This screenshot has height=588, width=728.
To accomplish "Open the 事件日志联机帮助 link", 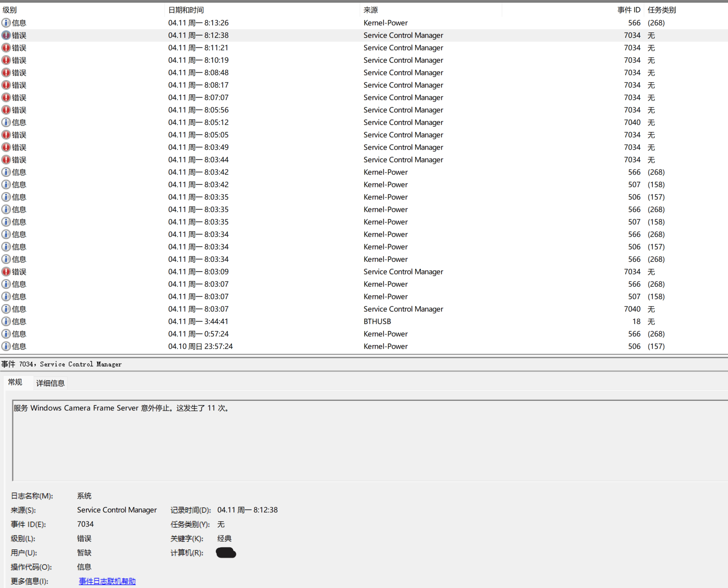I will (x=107, y=581).
